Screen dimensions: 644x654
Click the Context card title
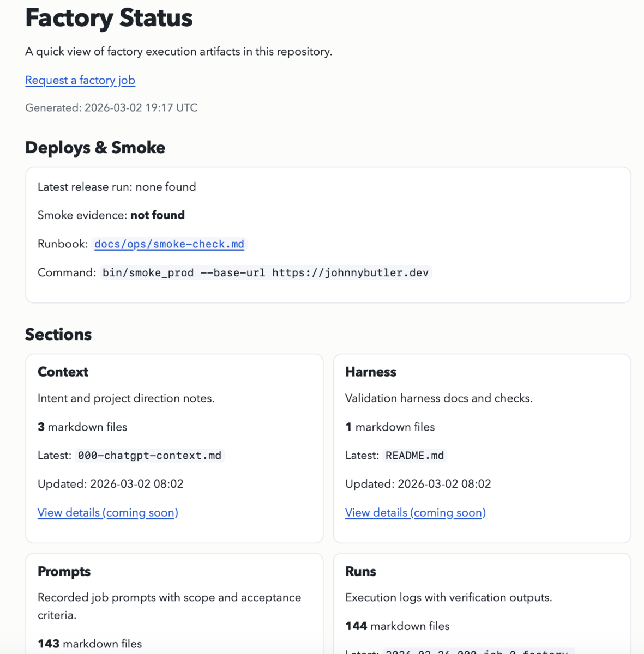click(62, 372)
